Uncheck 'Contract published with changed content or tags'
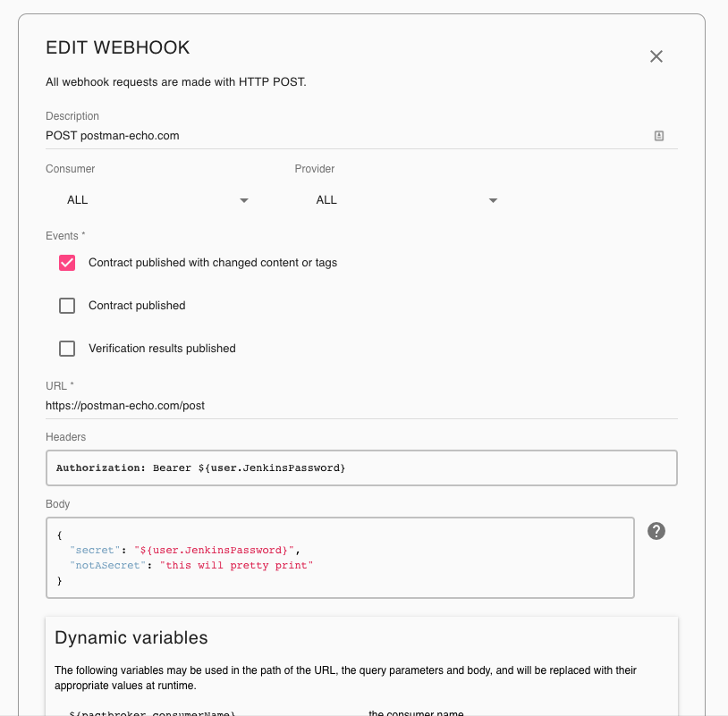Screen dimensions: 728x716 click(67, 263)
